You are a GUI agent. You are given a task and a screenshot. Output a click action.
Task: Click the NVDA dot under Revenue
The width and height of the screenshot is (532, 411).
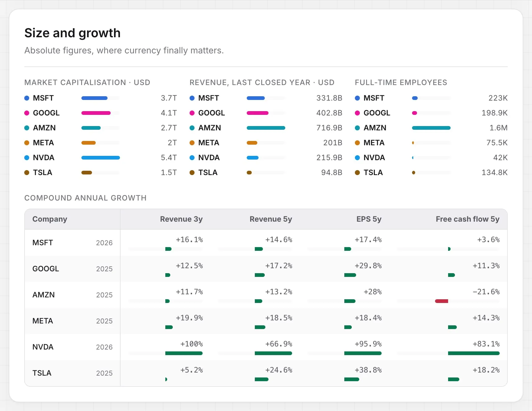[192, 158]
